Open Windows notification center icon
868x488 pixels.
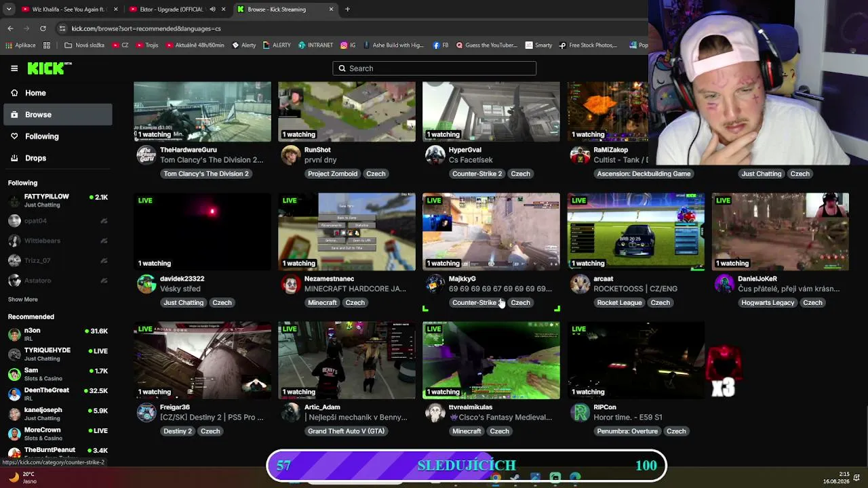pos(857,477)
